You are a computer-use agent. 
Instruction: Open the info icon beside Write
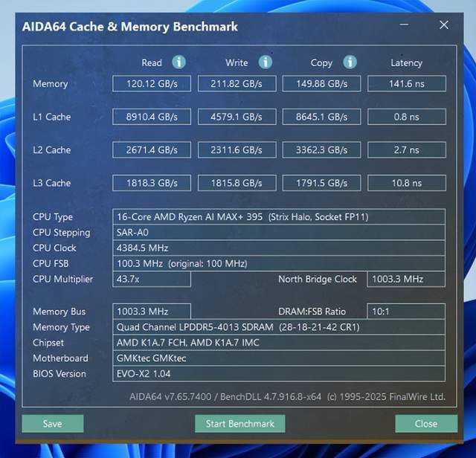(266, 62)
